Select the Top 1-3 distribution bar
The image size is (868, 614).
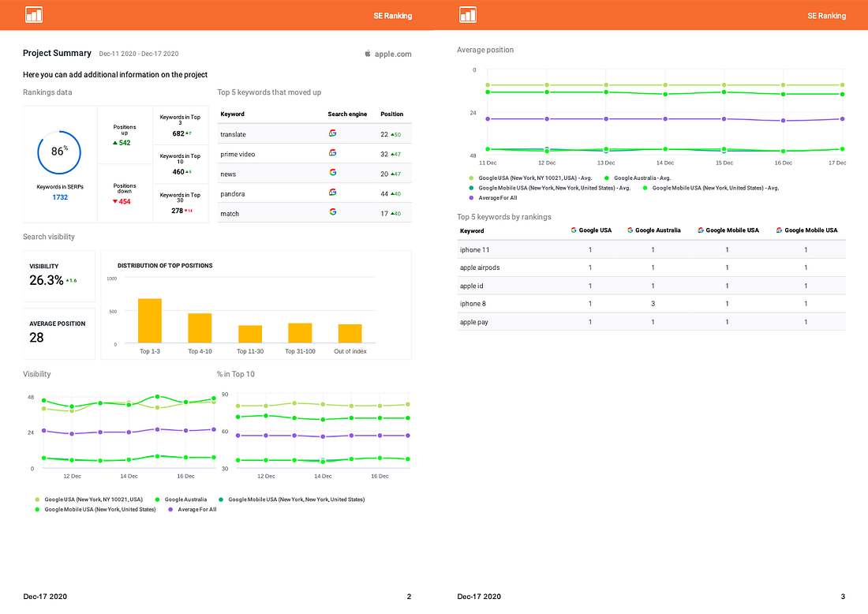coord(149,320)
